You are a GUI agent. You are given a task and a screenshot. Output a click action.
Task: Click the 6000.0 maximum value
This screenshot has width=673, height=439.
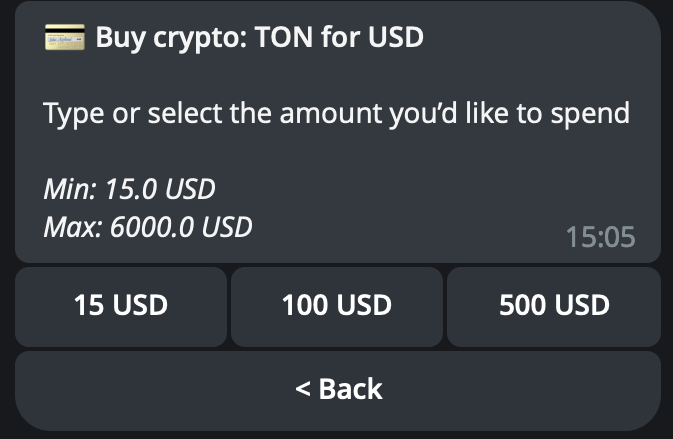coord(153,227)
